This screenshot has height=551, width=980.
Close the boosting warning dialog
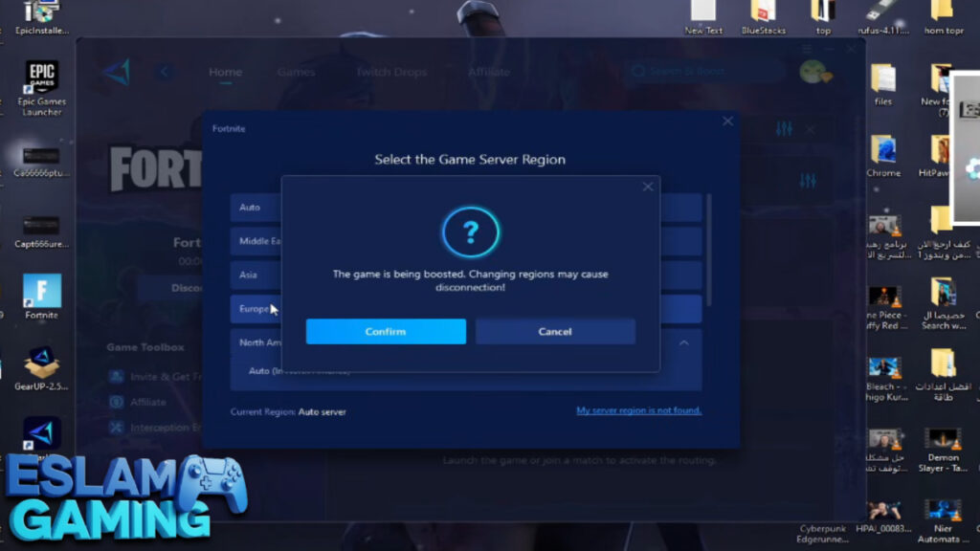point(648,187)
